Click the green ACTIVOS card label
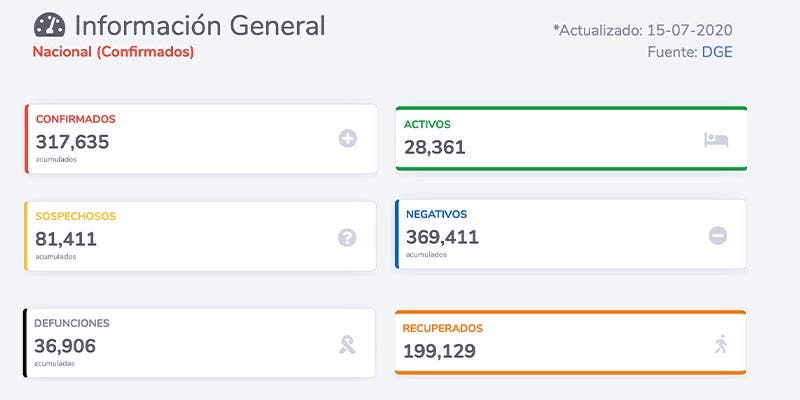The width and height of the screenshot is (800, 400). coord(427,124)
